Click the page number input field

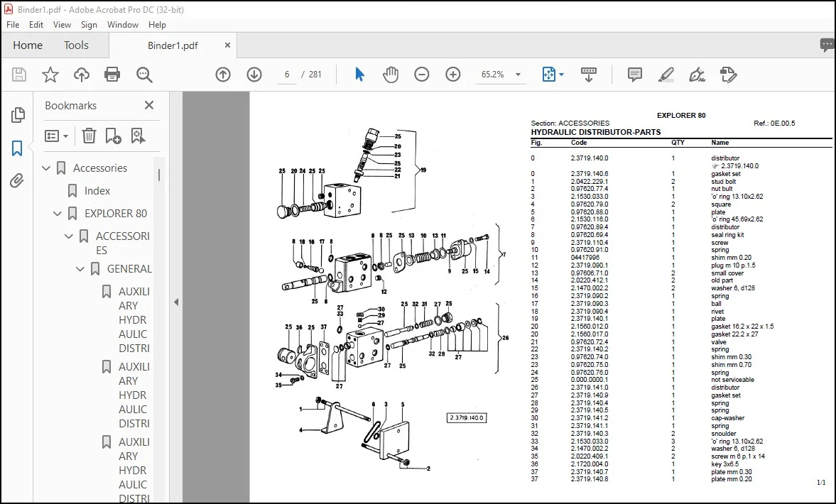[287, 75]
